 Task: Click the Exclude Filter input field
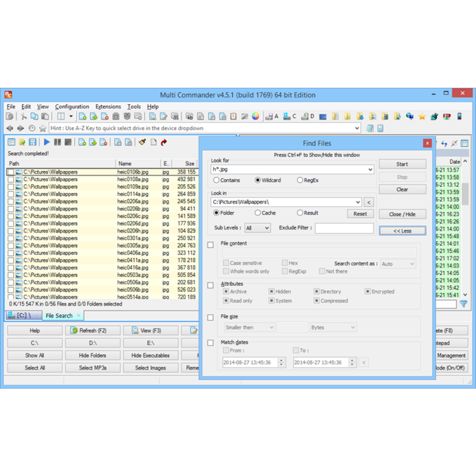344,228
